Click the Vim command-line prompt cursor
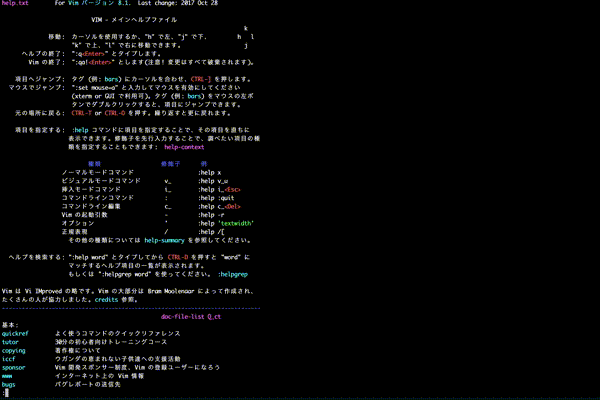The height and width of the screenshot is (400, 600). tap(7, 393)
